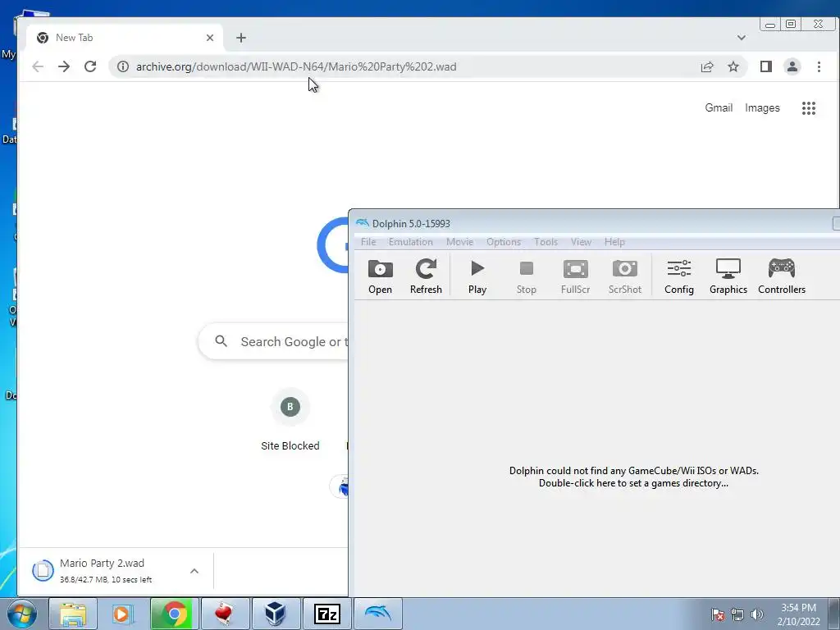Go back in Chrome
Screen dimensions: 840x630
38,66
